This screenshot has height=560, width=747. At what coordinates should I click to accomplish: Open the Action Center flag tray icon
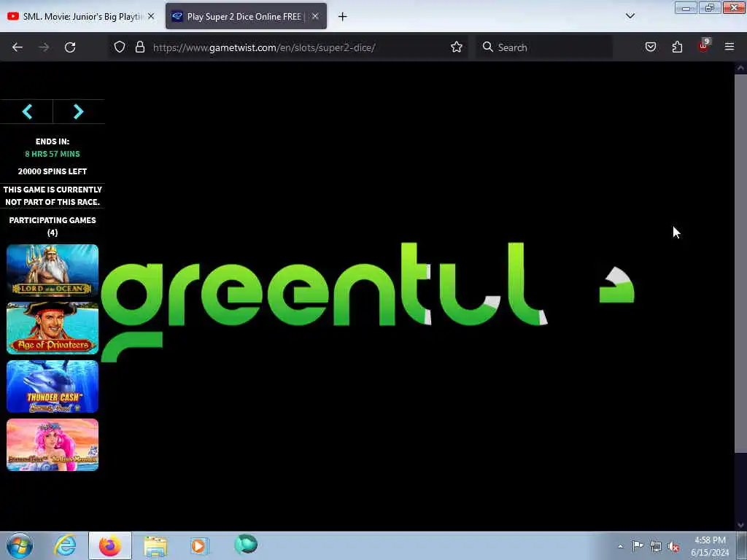[638, 545]
